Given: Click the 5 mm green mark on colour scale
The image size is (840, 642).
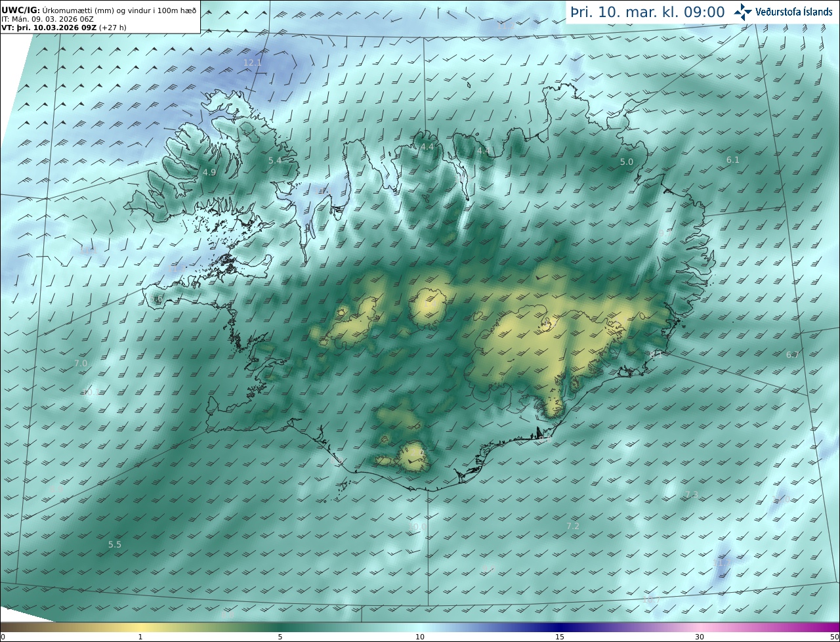Looking at the screenshot, I should 280,637.
